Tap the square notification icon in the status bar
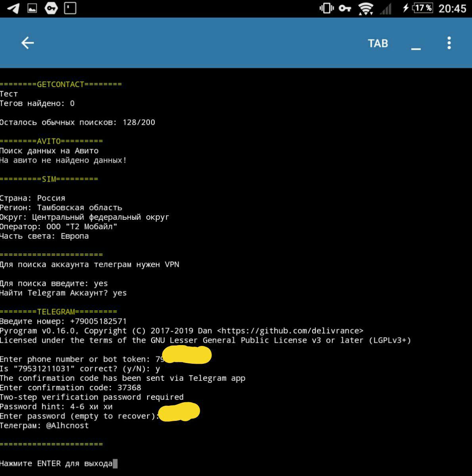The image size is (472, 476). [70, 8]
